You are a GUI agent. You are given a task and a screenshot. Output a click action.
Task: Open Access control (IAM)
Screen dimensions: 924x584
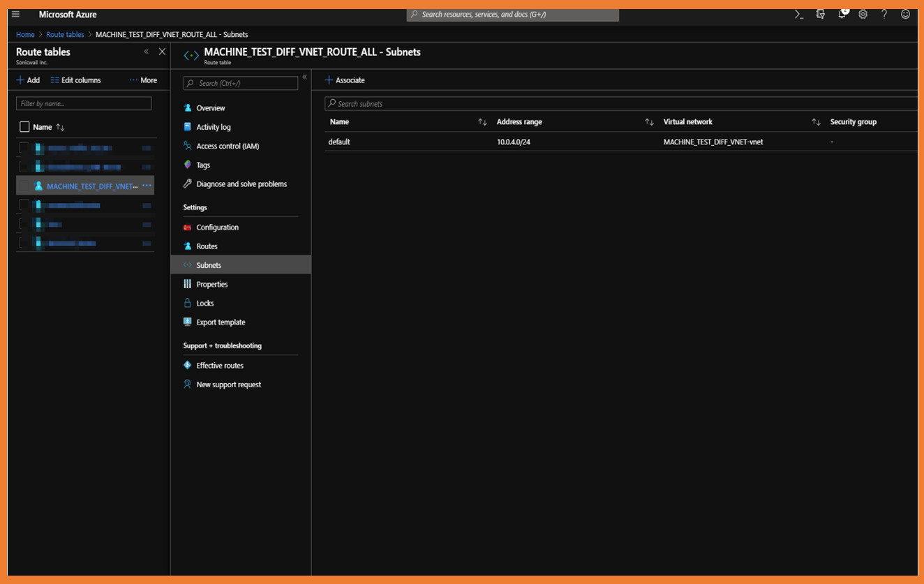click(x=228, y=146)
